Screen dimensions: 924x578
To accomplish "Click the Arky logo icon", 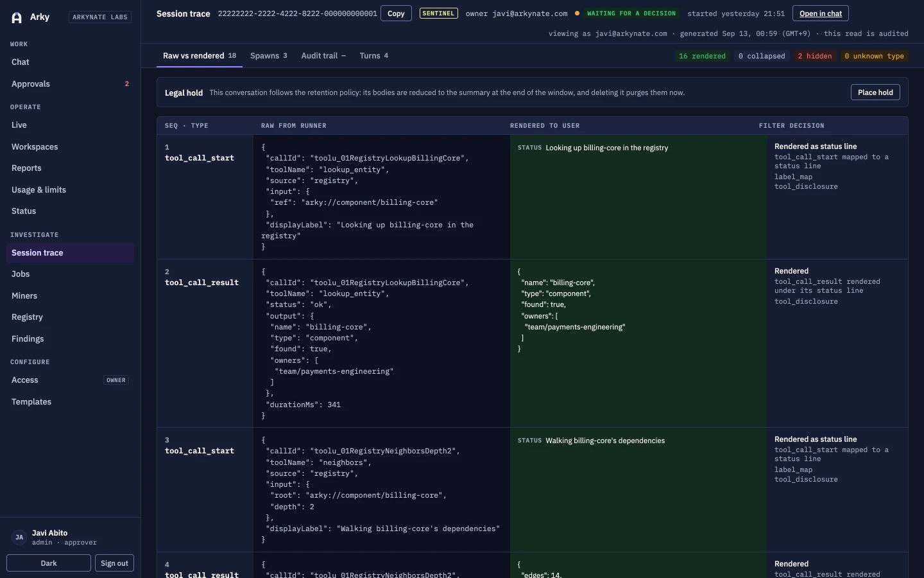I will click(x=17, y=17).
